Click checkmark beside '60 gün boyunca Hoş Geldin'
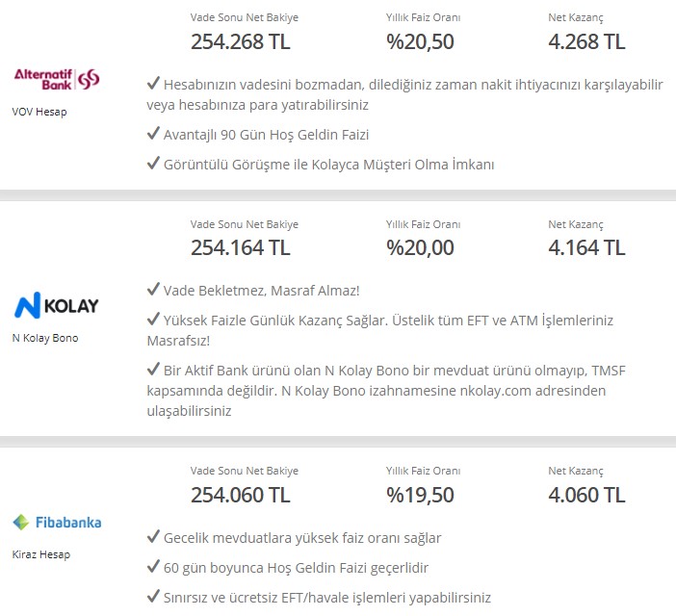The height and width of the screenshot is (616, 676). tap(153, 566)
